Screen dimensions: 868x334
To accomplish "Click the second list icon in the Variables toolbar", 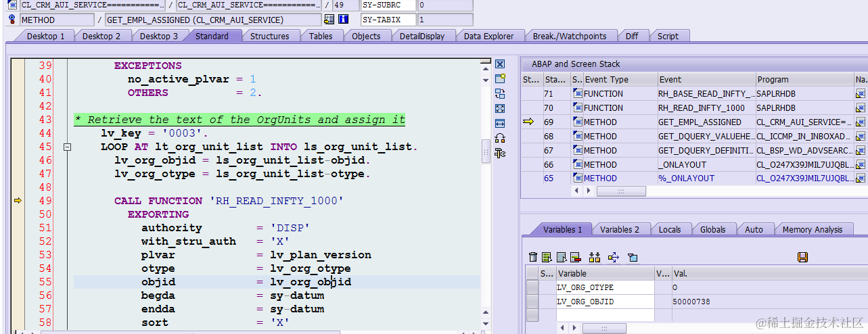I will point(561,257).
